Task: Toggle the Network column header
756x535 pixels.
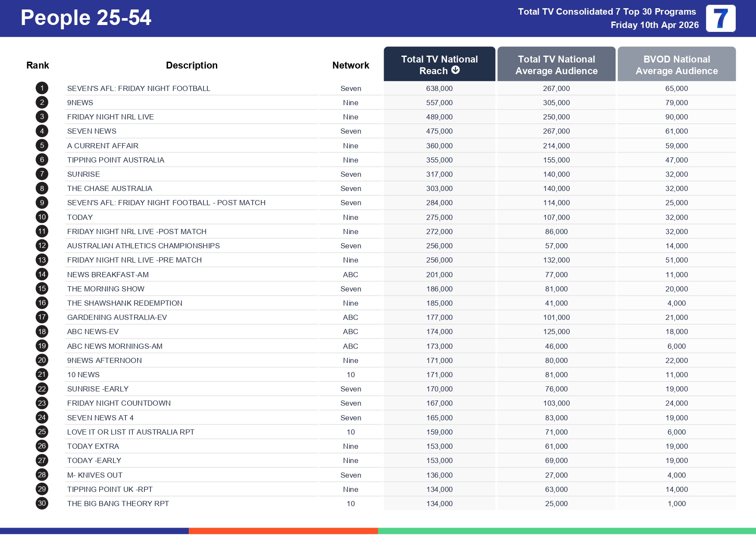Action: (350, 65)
